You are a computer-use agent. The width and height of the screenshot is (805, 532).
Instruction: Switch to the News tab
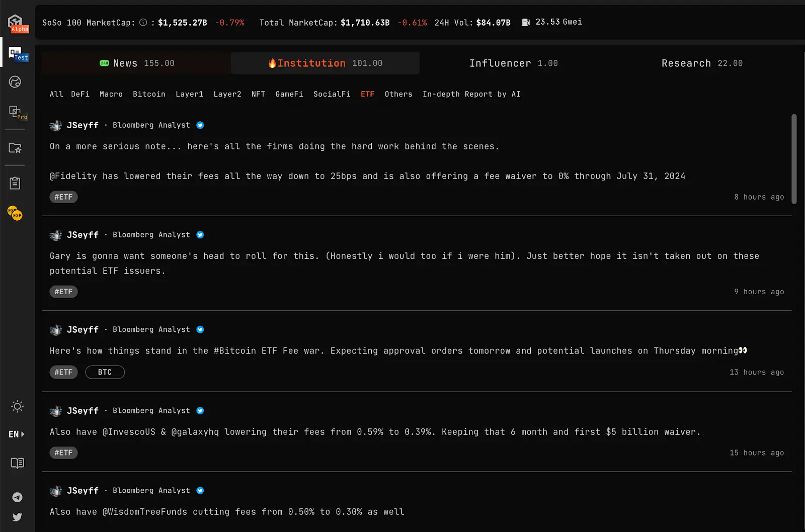coord(137,63)
